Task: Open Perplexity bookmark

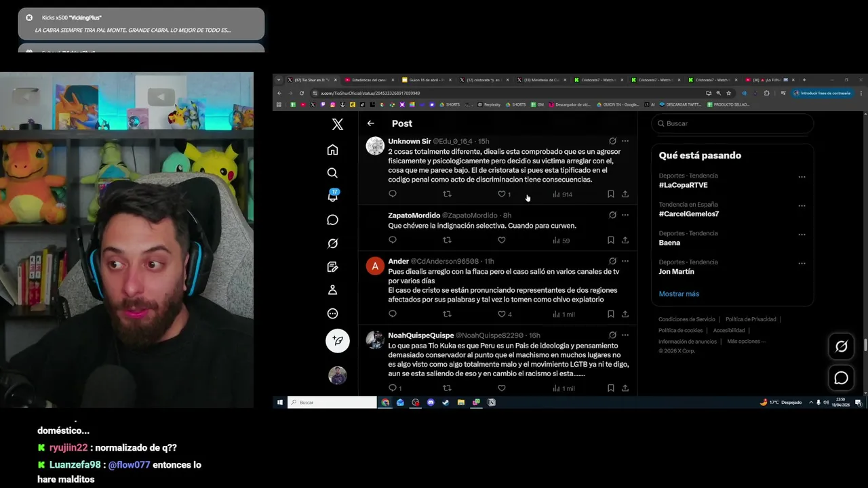Action: click(x=489, y=104)
